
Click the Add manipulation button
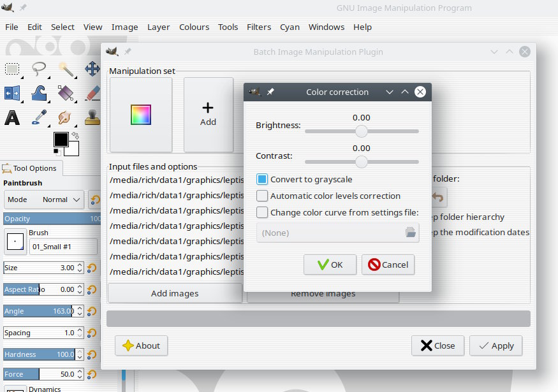208,115
